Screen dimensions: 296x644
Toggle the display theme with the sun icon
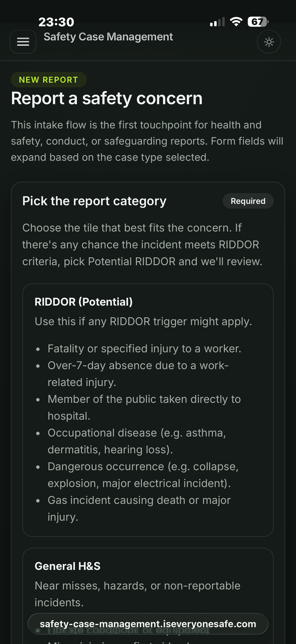point(269,42)
